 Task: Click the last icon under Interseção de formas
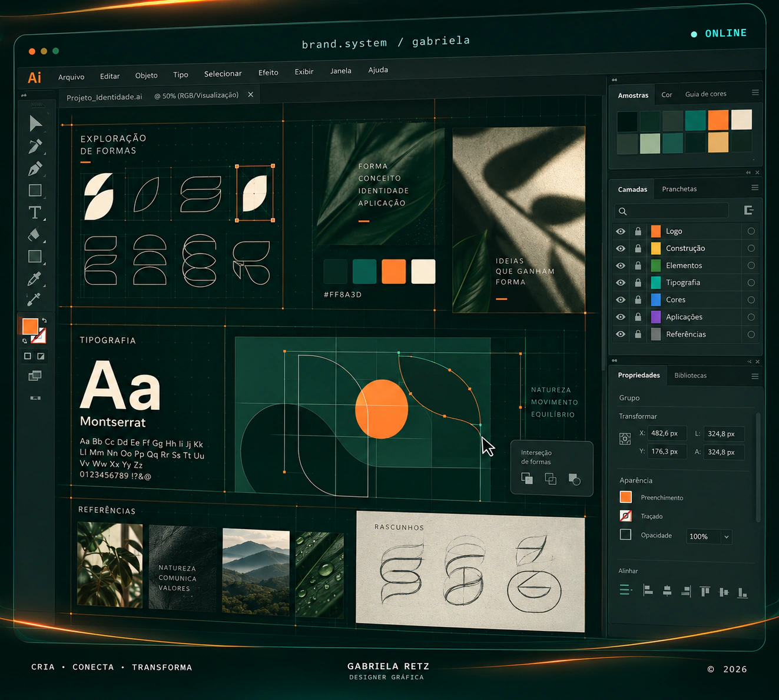pyautogui.click(x=575, y=479)
